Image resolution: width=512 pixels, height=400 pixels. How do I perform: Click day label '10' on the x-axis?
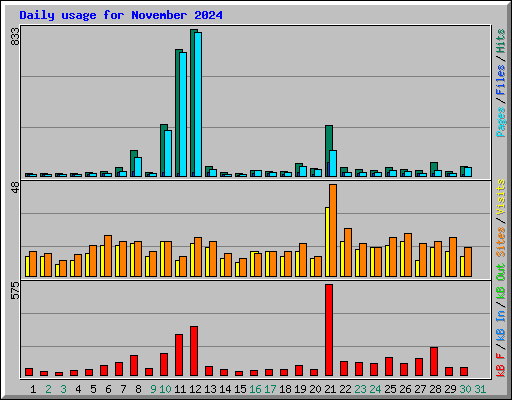pyautogui.click(x=165, y=389)
